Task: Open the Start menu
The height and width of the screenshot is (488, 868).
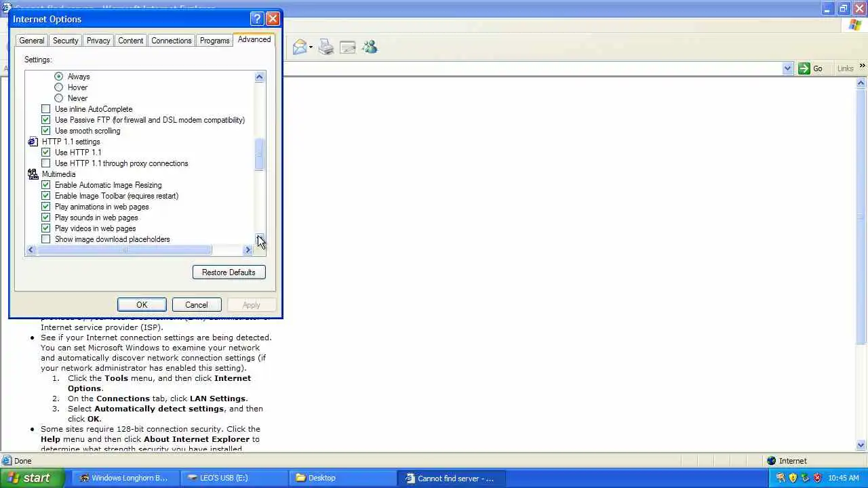Action: [32, 478]
